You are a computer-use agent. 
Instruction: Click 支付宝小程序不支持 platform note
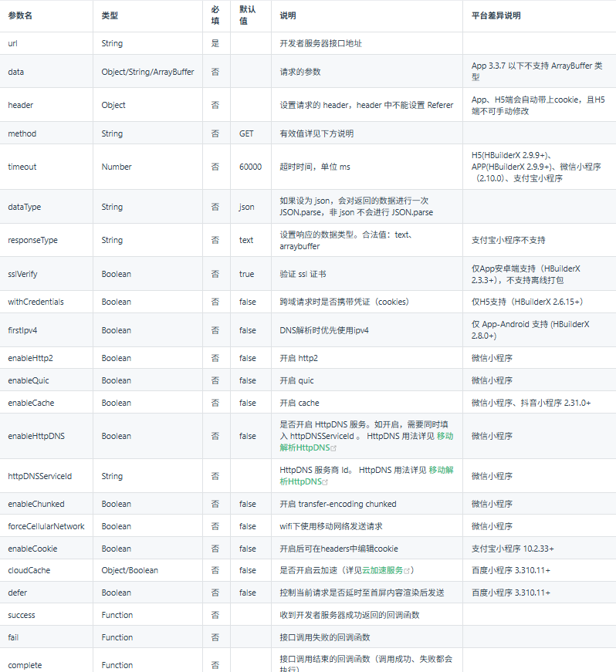pos(509,240)
